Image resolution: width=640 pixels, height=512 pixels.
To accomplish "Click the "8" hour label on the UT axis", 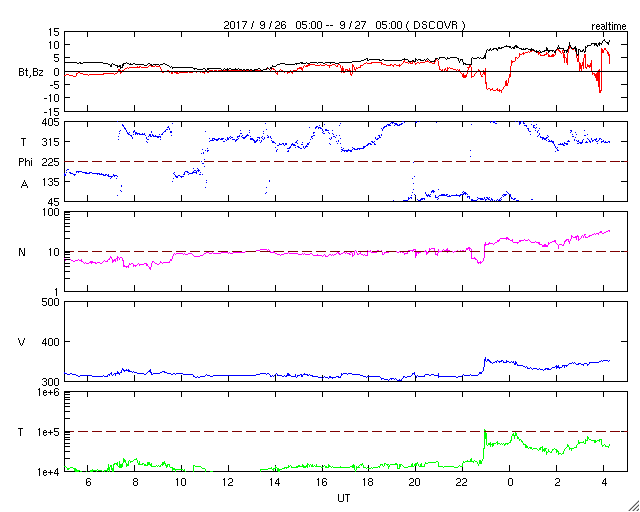I will pos(135,482).
